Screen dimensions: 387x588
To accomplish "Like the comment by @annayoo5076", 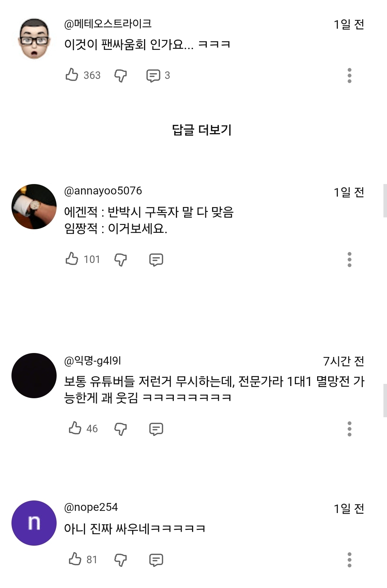I will click(x=72, y=259).
